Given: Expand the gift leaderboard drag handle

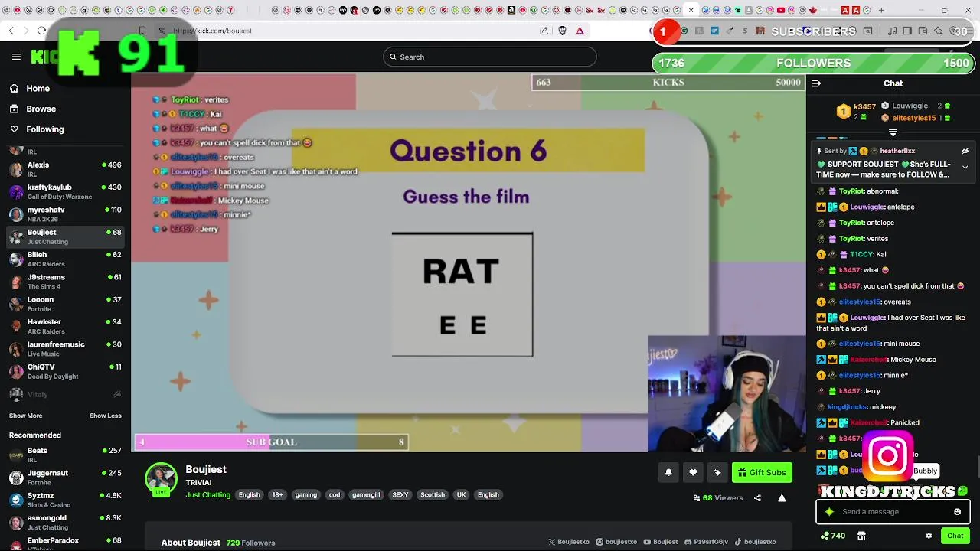Looking at the screenshot, I should click(x=893, y=132).
